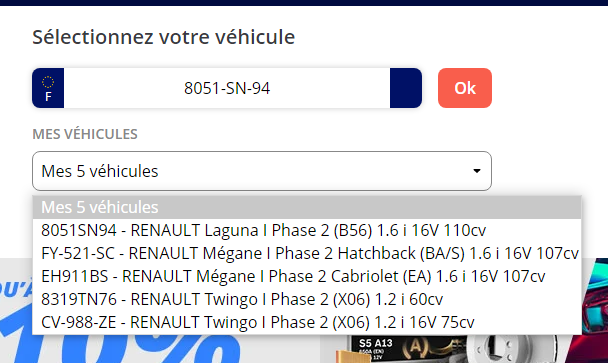Select the highlighted Mes 5 véhicules option
608x363 pixels.
click(x=307, y=207)
